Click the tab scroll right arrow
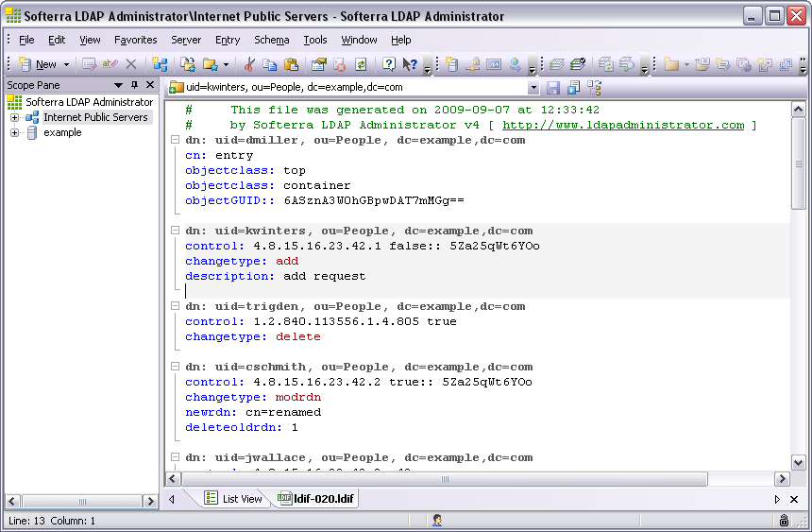Viewport: 812px width, 532px height. coord(777,499)
